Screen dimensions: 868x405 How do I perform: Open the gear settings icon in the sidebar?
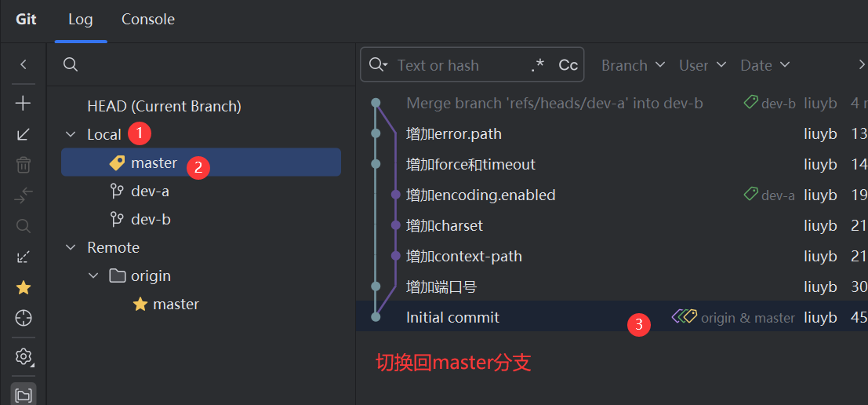(24, 357)
